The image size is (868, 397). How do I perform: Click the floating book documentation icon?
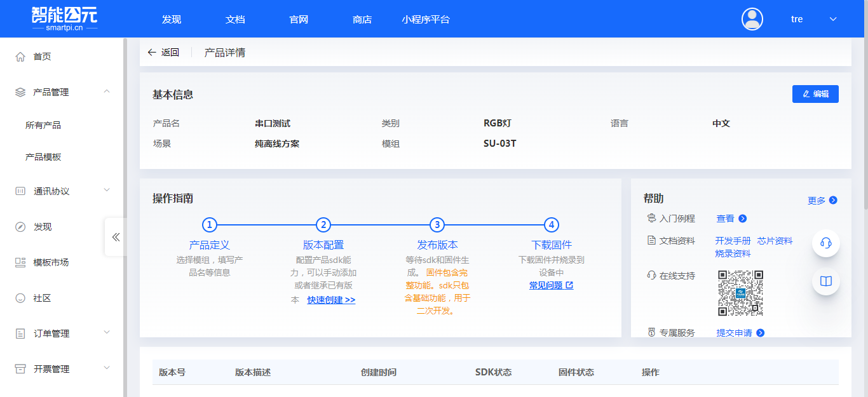click(825, 281)
